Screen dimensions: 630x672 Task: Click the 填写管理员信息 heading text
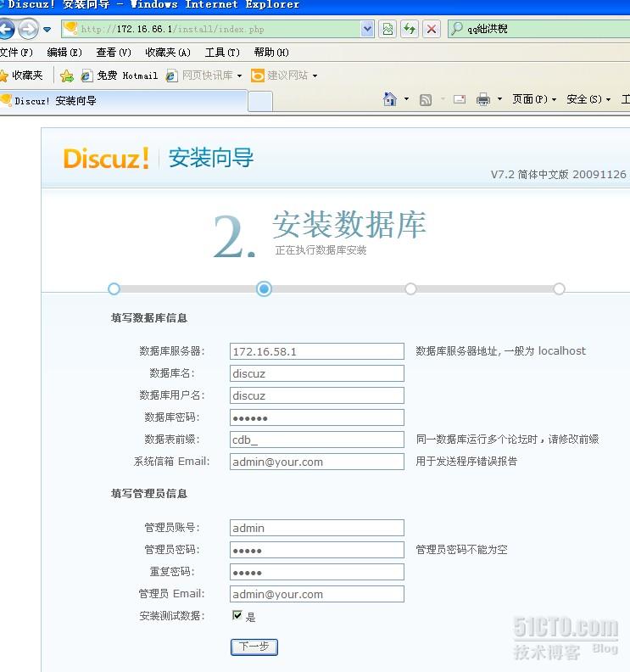click(149, 494)
